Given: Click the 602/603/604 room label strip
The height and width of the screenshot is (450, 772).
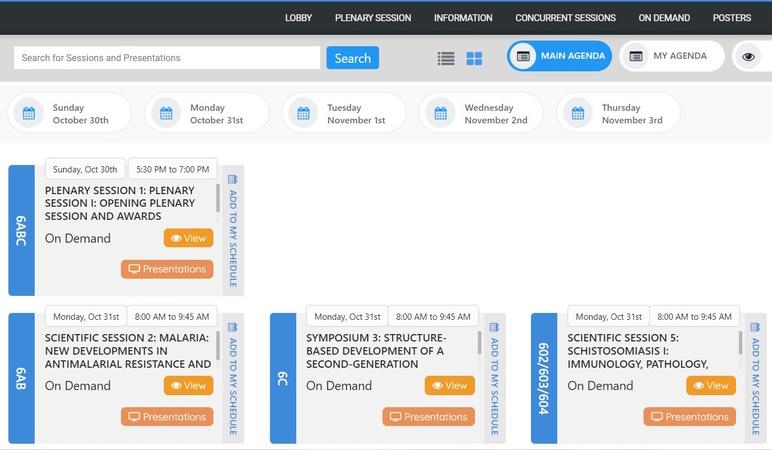Looking at the screenshot, I should 544,378.
